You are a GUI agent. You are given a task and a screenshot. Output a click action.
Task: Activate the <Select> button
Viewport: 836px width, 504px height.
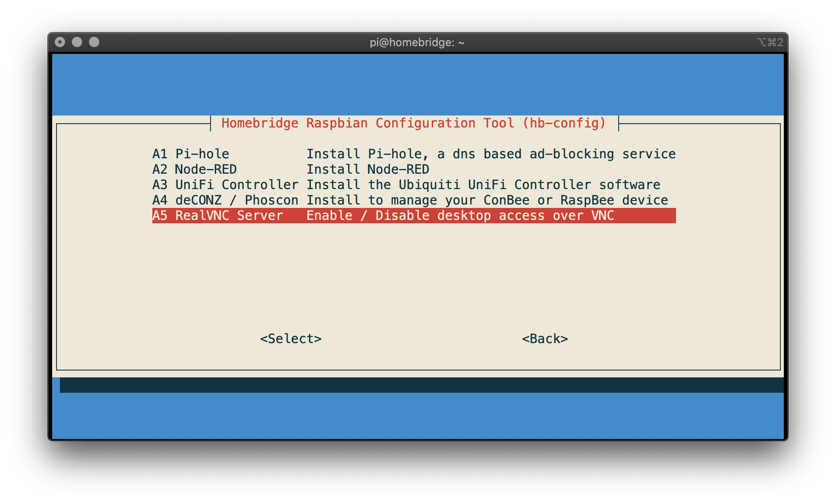291,339
